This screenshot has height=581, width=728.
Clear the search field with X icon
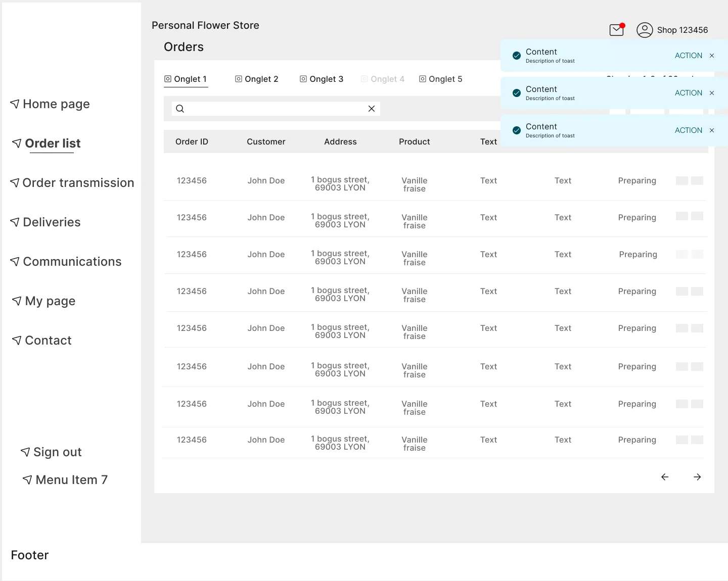click(x=372, y=109)
